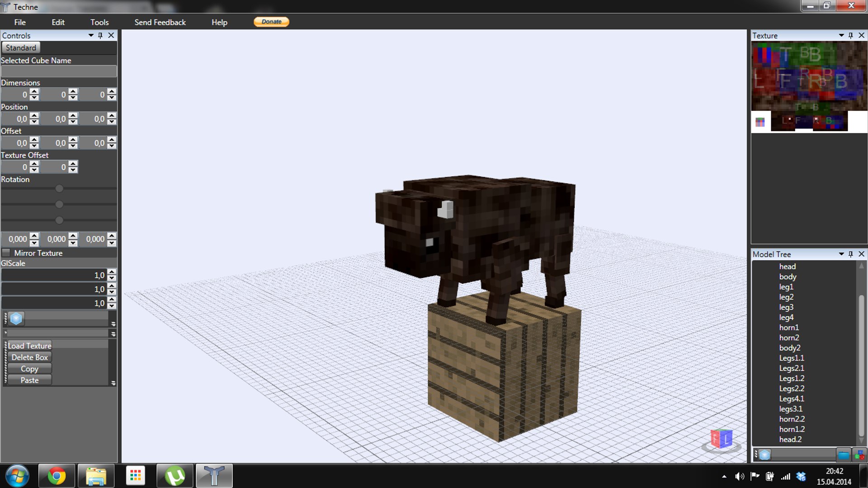
Task: Add a new cube from Controls toolbar
Action: [x=16, y=318]
